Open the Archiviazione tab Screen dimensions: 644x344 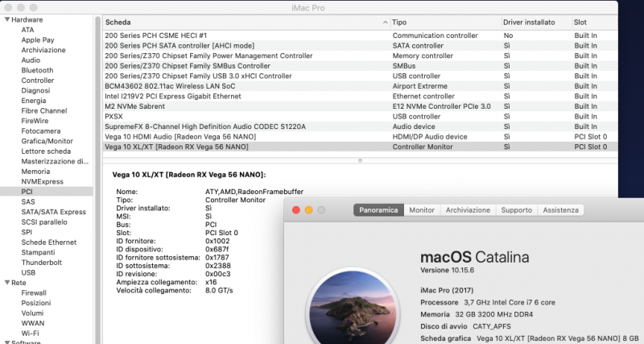pyautogui.click(x=468, y=210)
